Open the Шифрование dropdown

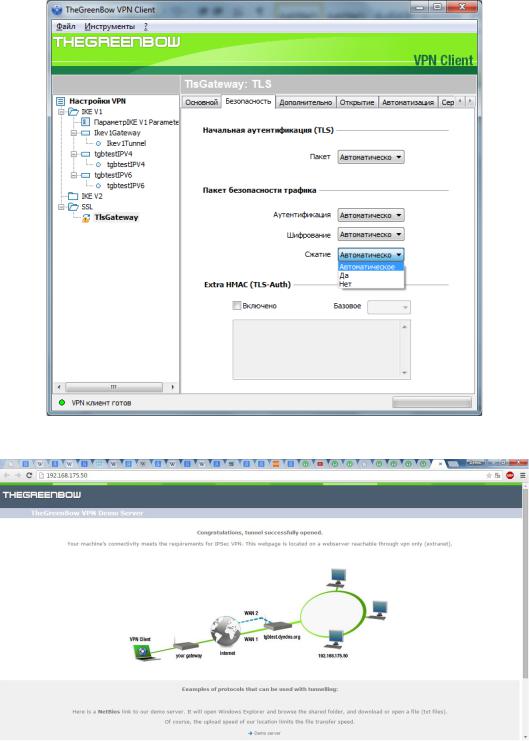click(x=371, y=234)
